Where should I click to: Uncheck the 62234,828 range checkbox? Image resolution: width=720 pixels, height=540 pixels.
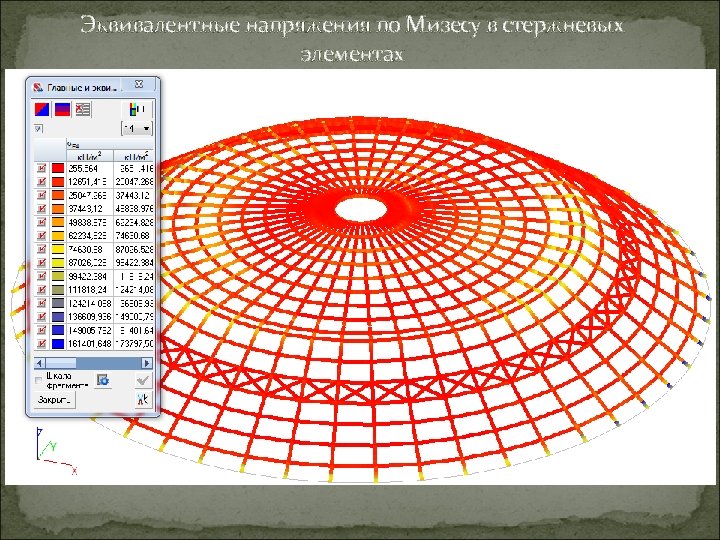click(41, 236)
